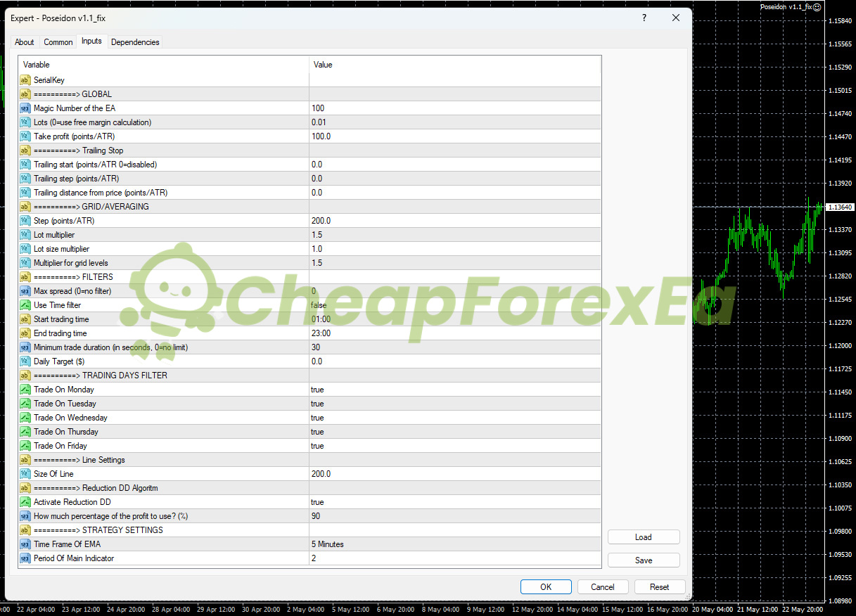Click the Use Time filter boolean icon

coord(25,305)
